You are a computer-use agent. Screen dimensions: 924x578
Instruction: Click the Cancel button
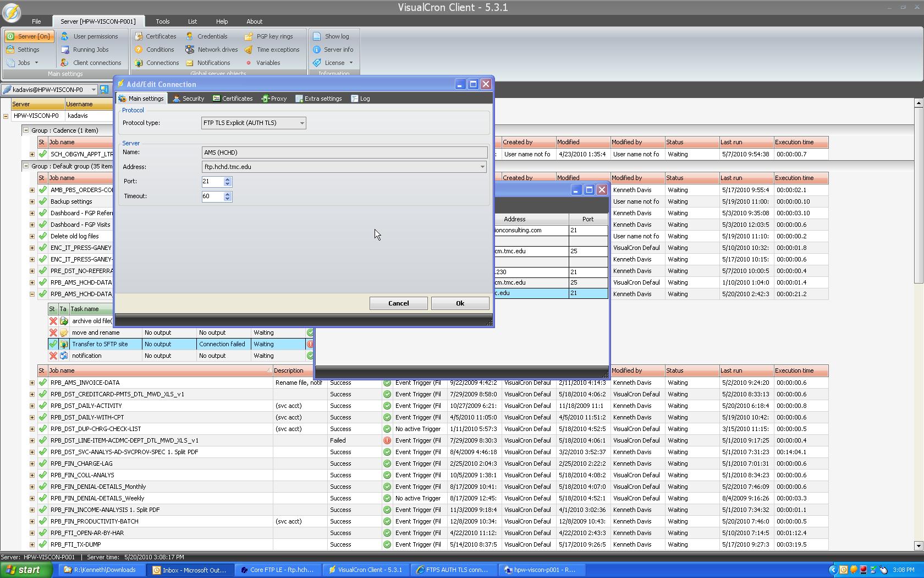(398, 303)
